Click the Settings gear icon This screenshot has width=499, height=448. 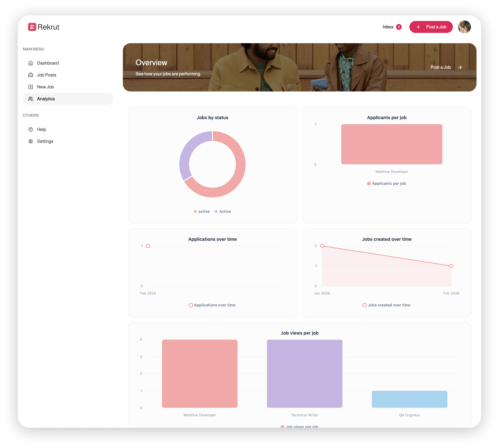pyautogui.click(x=31, y=141)
